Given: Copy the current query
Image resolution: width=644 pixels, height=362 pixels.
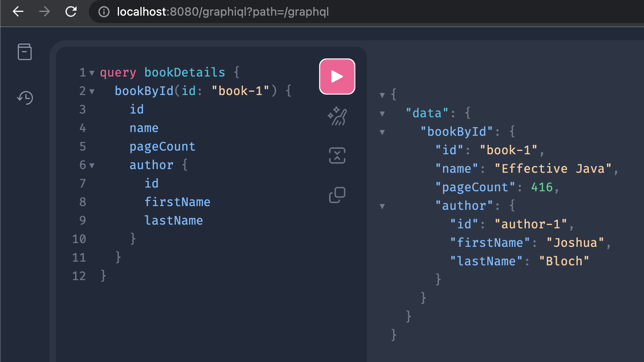Looking at the screenshot, I should (x=337, y=194).
